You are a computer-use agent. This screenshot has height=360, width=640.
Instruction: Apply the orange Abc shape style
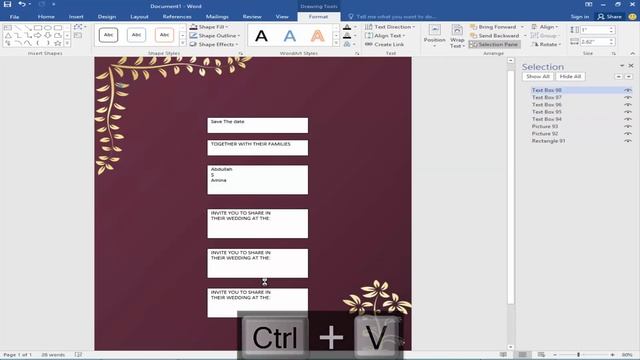coord(164,35)
